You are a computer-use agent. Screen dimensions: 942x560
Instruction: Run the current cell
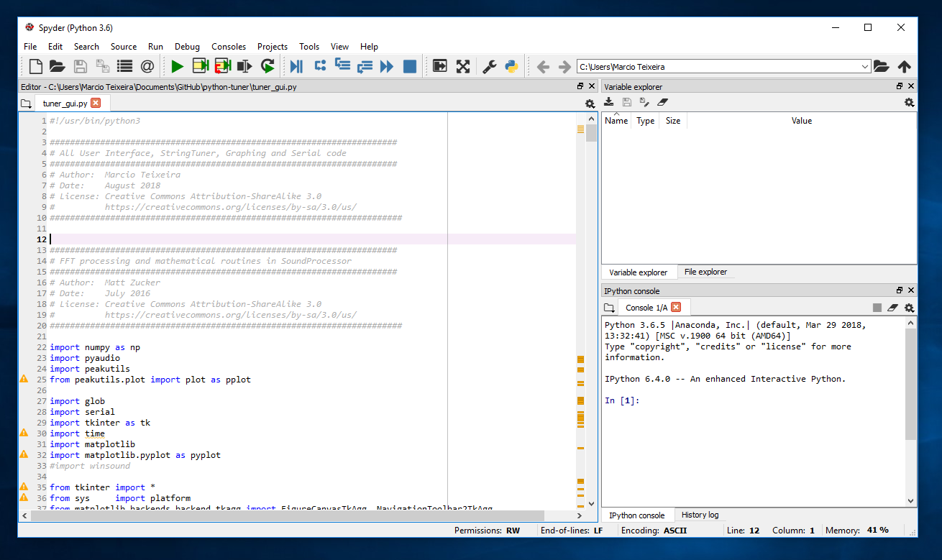point(200,67)
